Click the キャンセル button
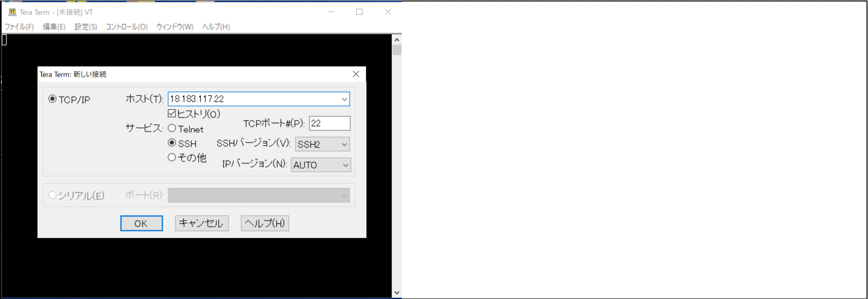The width and height of the screenshot is (868, 299). [201, 223]
